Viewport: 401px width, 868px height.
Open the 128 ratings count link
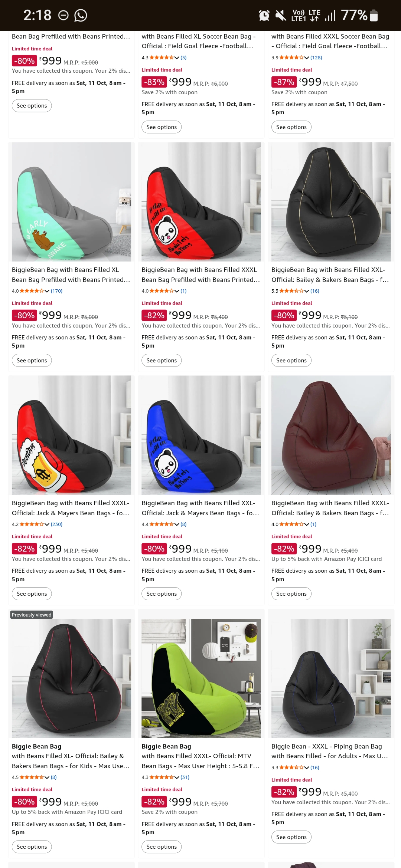pos(316,58)
